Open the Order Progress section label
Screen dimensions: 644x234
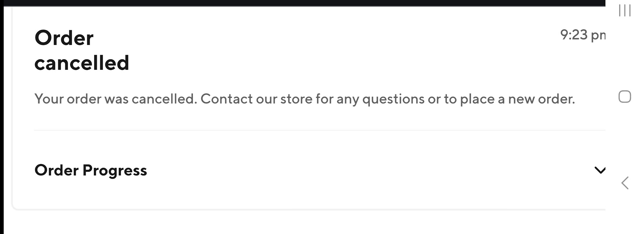[91, 170]
